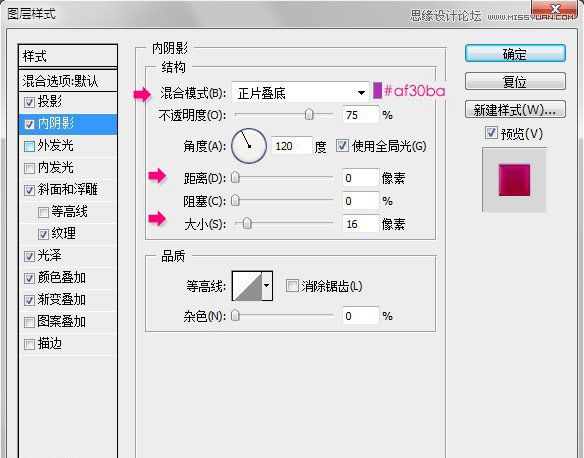This screenshot has height=458, width=584.
Task: Click the 杂色 noise slider handle
Action: click(235, 316)
